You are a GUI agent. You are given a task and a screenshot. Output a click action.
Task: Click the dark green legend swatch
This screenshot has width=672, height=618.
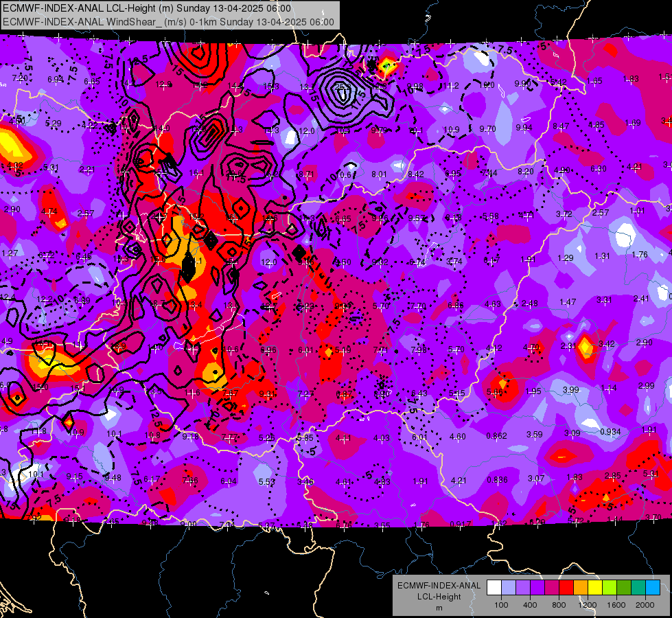coord(623,588)
